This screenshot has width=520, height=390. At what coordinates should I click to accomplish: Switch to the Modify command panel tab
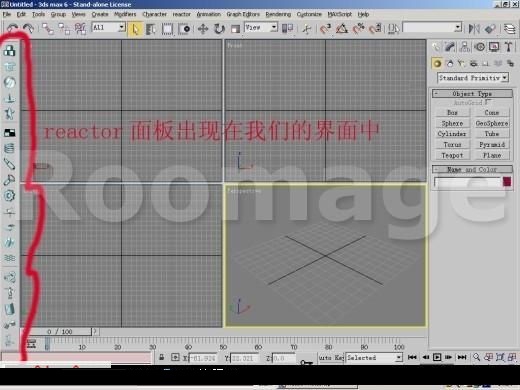(450, 47)
